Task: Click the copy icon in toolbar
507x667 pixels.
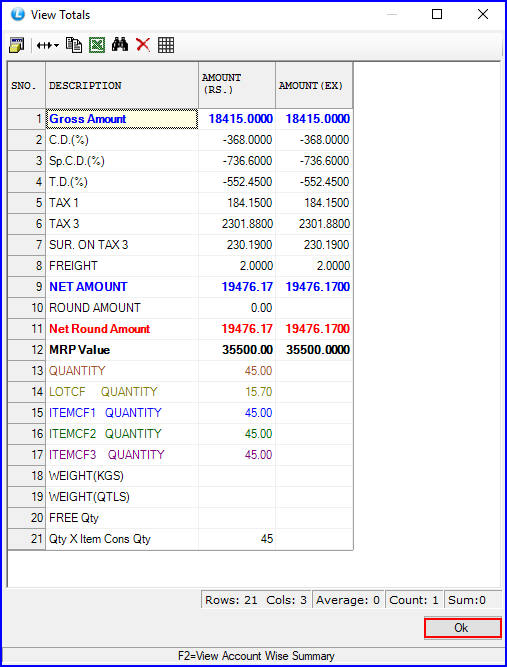Action: [x=74, y=45]
